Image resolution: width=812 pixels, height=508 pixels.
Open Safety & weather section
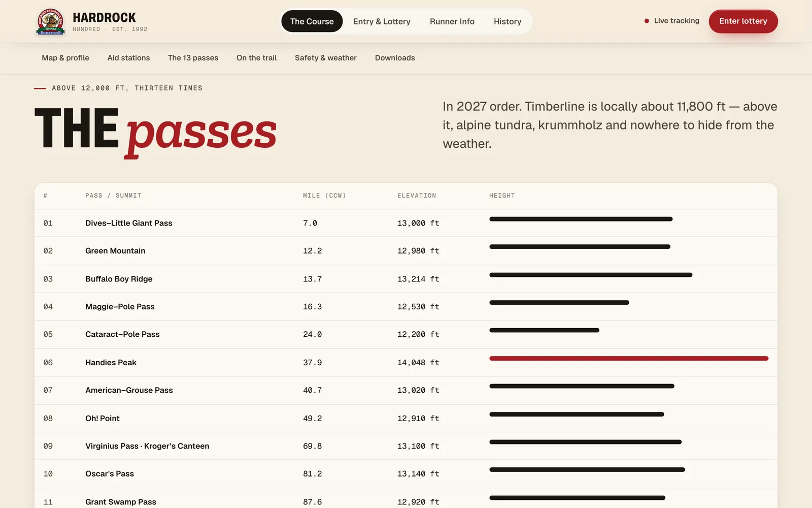coord(326,58)
